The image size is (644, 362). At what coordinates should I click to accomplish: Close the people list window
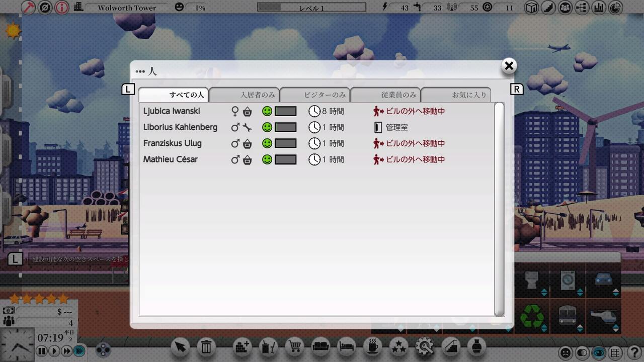pyautogui.click(x=509, y=66)
